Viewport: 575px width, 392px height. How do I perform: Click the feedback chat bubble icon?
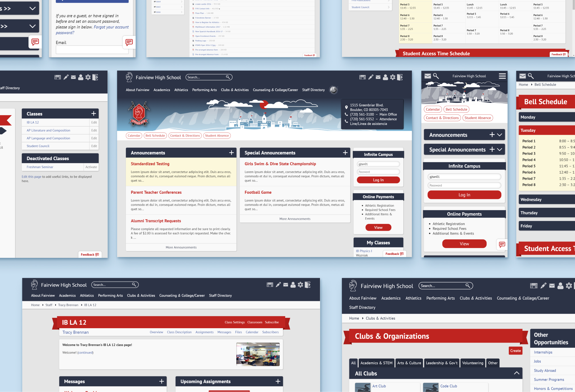35,42
